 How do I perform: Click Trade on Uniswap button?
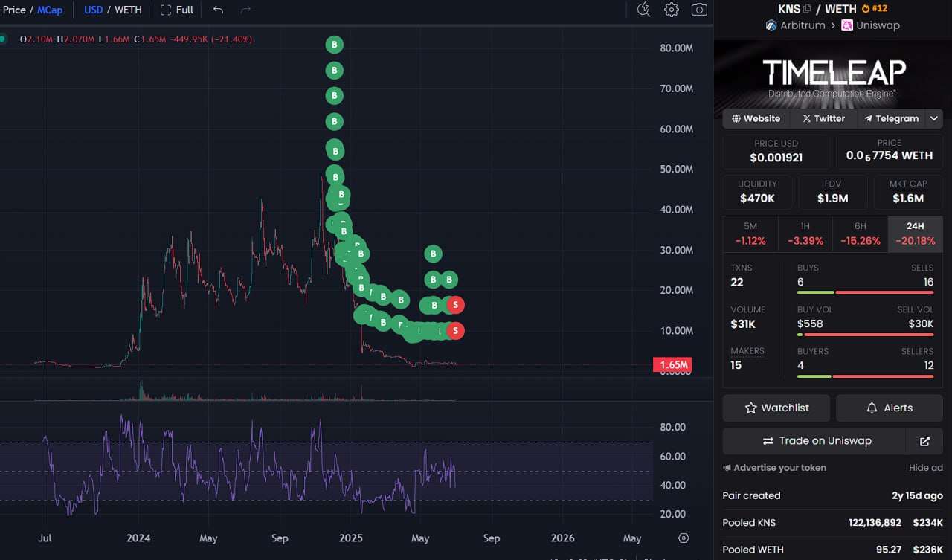click(814, 441)
